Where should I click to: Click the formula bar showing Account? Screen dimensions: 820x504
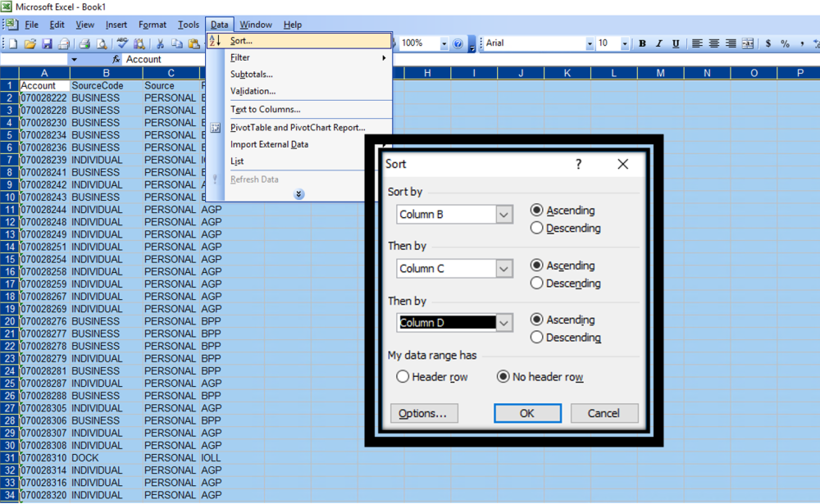(148, 58)
